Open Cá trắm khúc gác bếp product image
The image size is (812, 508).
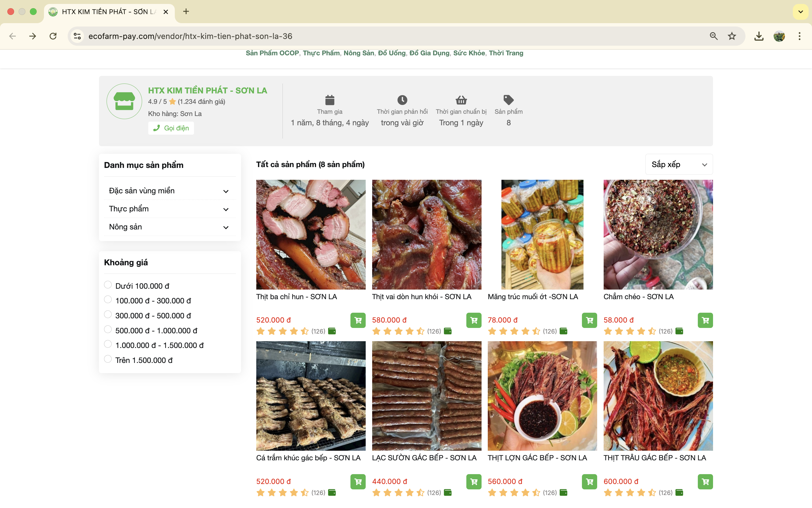point(311,396)
